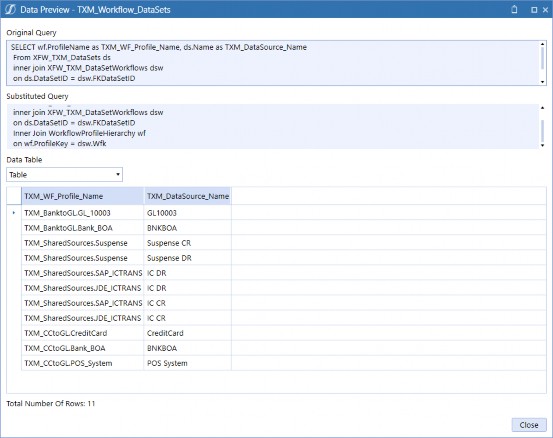
Task: Click the OneStream logo icon in title bar
Action: 10,10
